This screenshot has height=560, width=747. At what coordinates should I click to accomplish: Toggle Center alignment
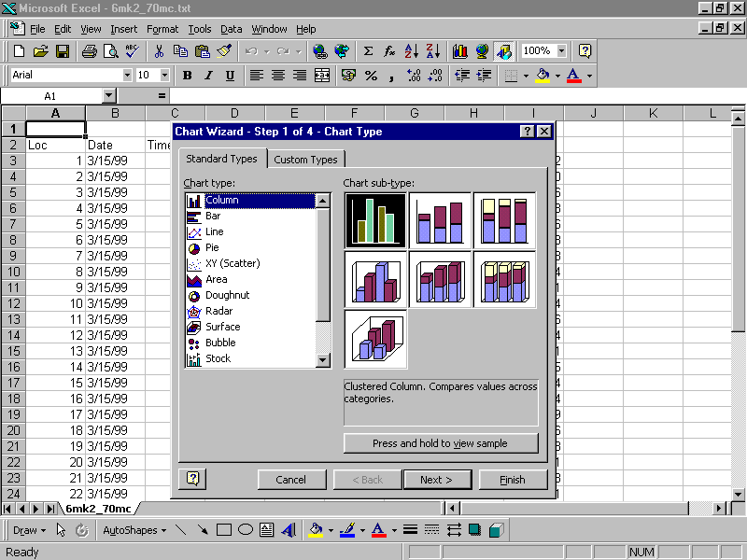(278, 76)
